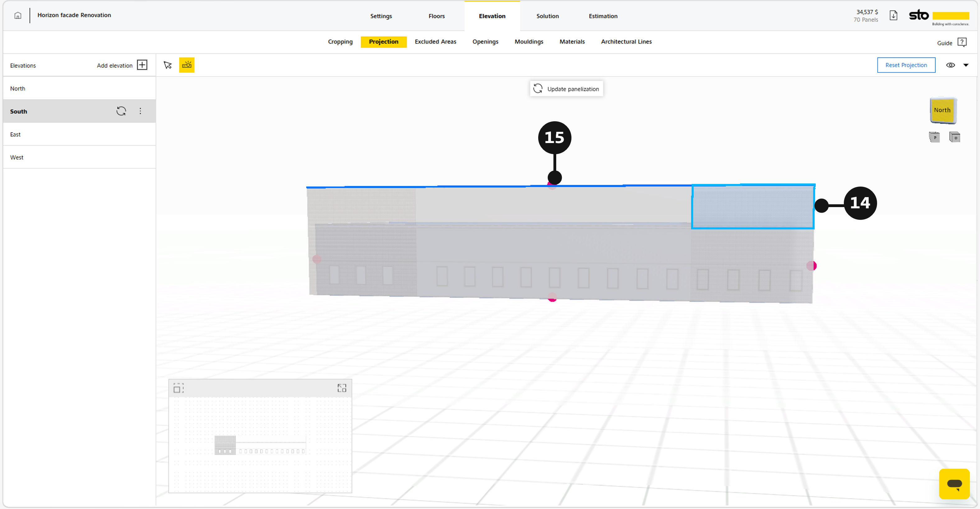Viewport: 980px width, 509px height.
Task: Activate the yellow projection tool
Action: pos(187,65)
